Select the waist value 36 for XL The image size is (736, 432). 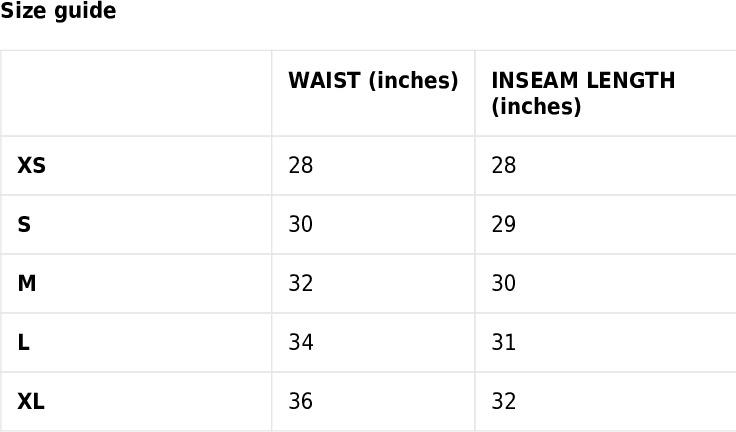(301, 402)
